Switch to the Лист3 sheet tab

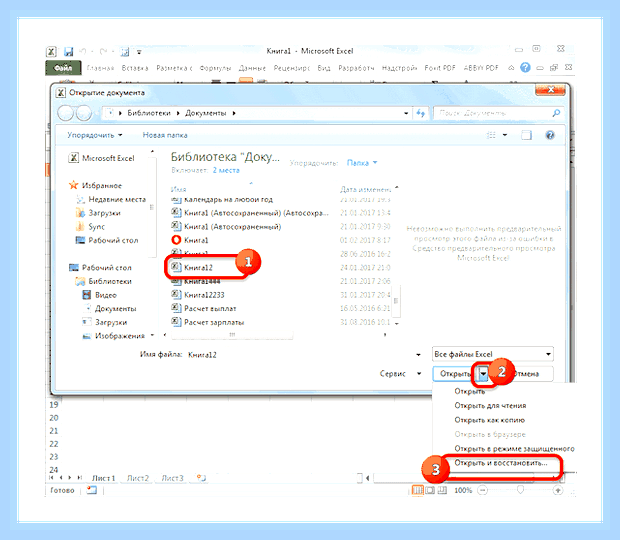[x=172, y=478]
